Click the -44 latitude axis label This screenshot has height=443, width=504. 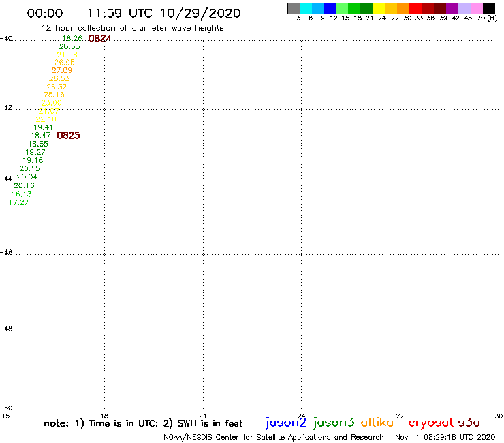tap(6, 179)
